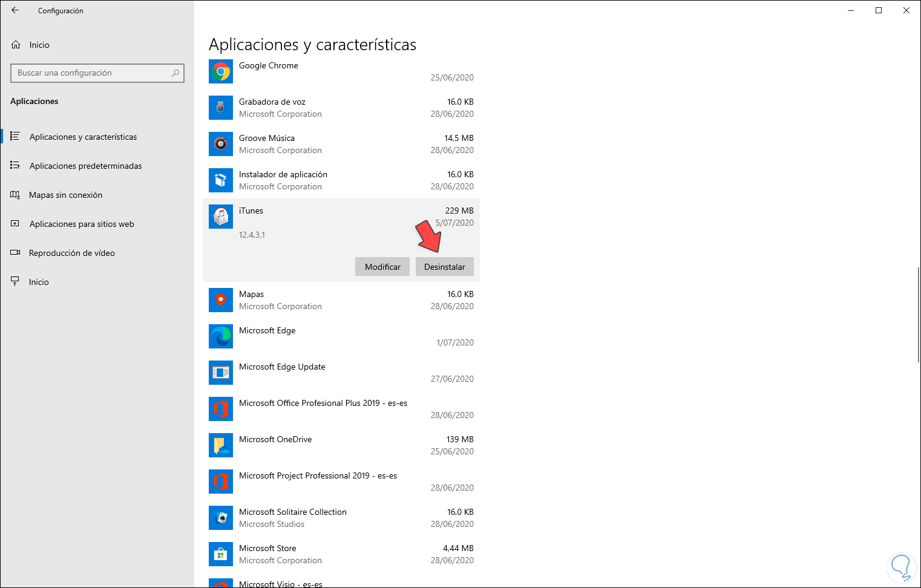Viewport: 921px width, 588px height.
Task: Select the Microsoft Edge Update entry name
Action: (282, 367)
